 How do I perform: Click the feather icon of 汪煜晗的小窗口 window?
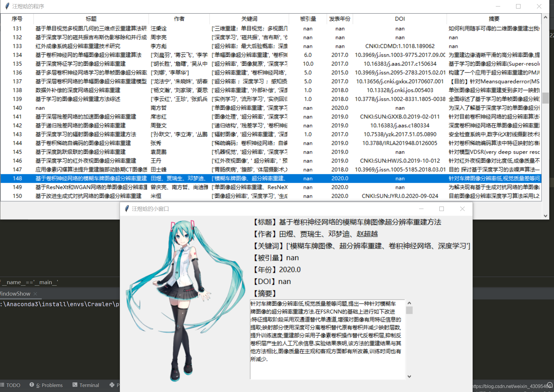tap(127, 209)
